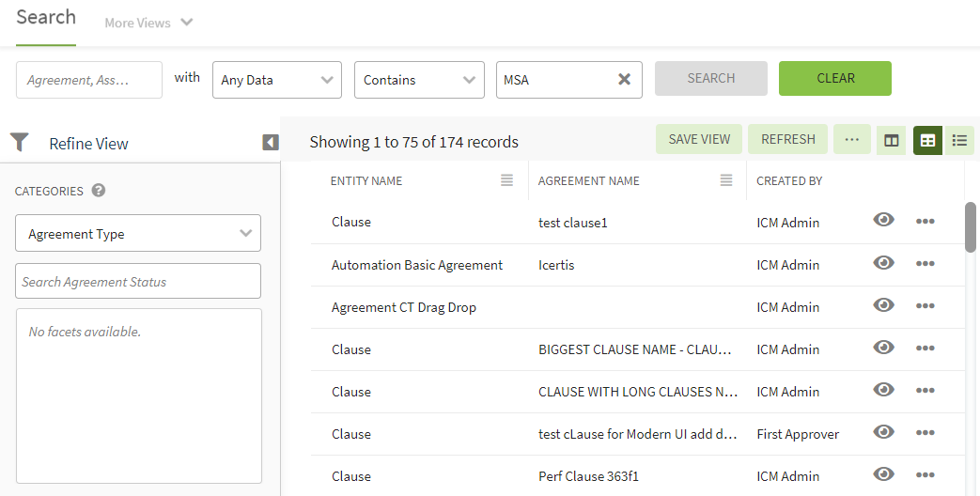The height and width of the screenshot is (496, 980).
Task: Preview the Perf Clause 363f1 record
Action: tap(883, 474)
